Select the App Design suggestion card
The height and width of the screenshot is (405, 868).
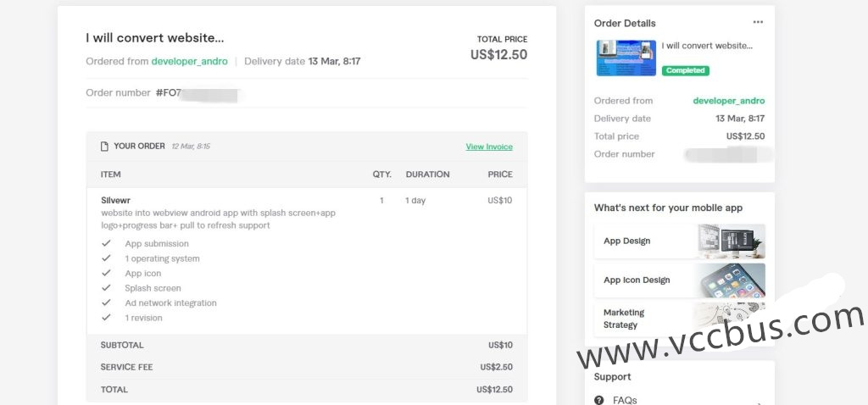tap(679, 241)
